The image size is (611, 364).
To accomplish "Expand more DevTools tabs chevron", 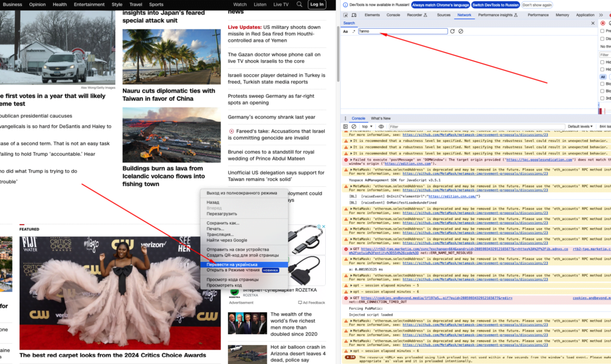I will tap(601, 15).
